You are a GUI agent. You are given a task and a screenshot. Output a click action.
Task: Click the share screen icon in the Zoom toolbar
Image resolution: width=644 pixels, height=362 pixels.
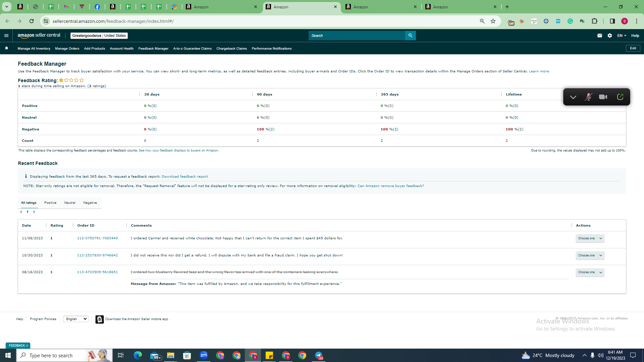620,97
